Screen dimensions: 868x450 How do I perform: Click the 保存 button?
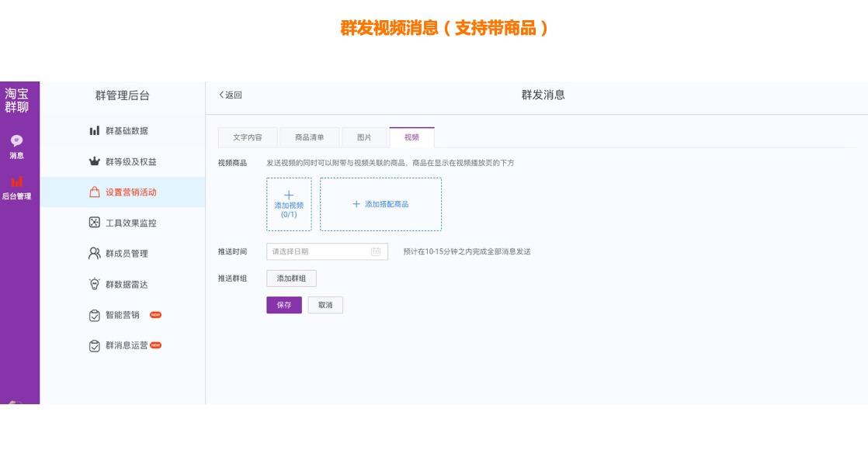(284, 305)
